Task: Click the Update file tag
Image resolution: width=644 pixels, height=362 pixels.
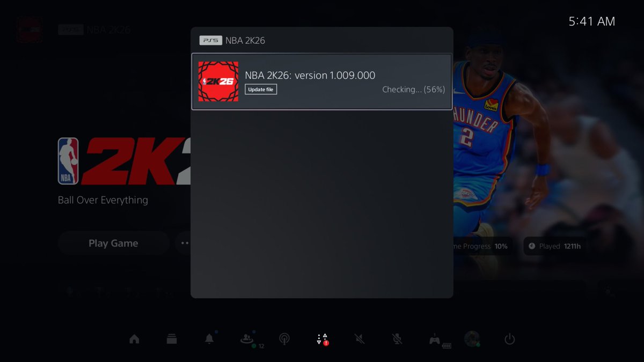Action: [261, 90]
